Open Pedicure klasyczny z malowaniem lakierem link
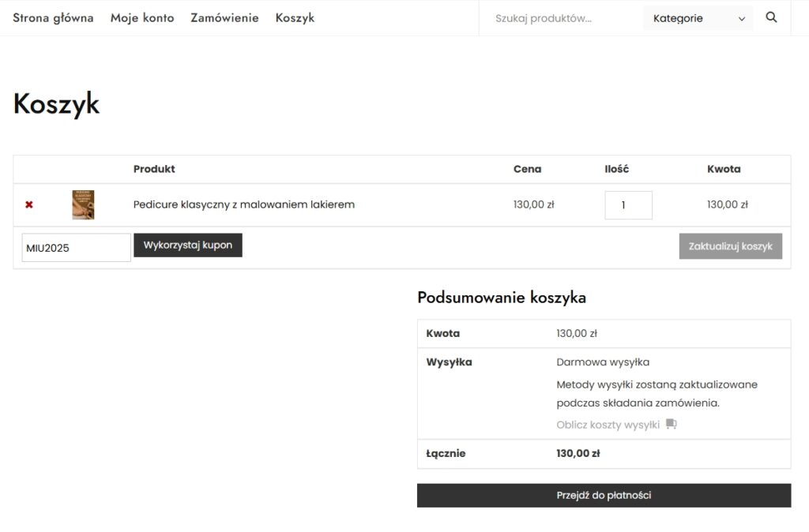 [x=244, y=204]
